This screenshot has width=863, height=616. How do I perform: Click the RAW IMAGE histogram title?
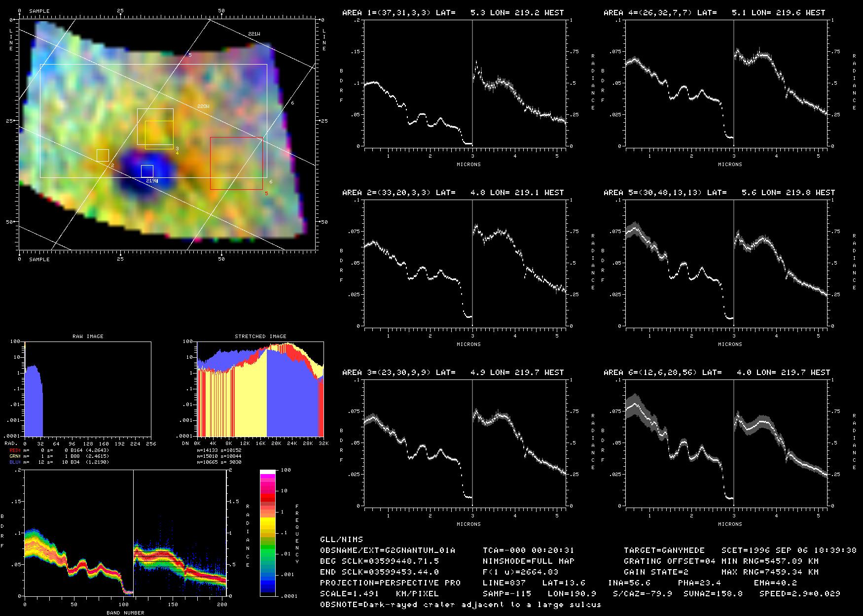click(x=88, y=337)
